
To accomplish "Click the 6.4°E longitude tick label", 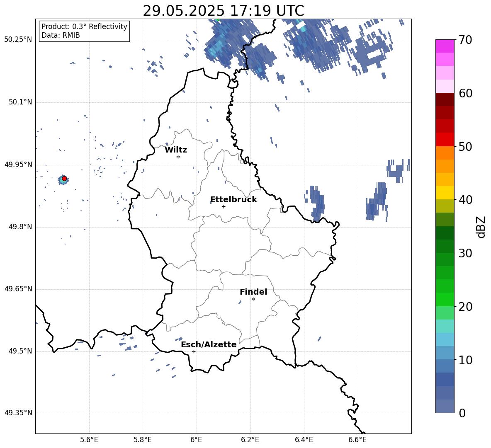I will tap(304, 440).
